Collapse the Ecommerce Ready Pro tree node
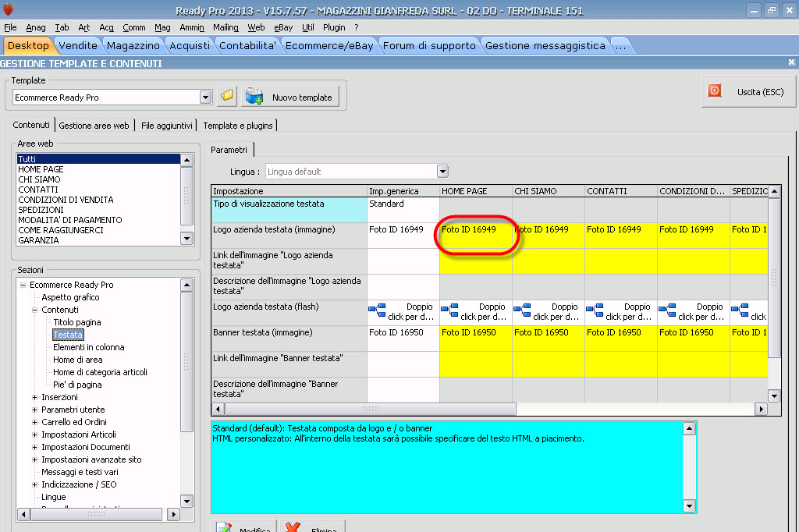 (23, 285)
